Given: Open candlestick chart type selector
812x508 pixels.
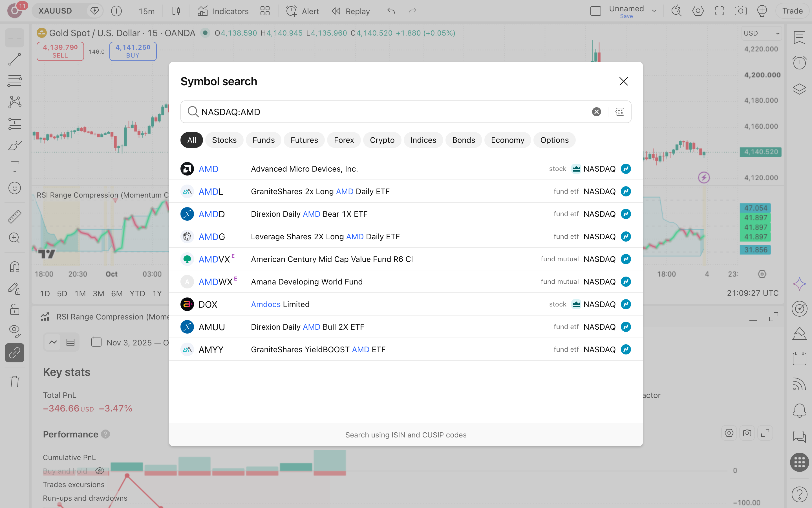Looking at the screenshot, I should point(176,11).
